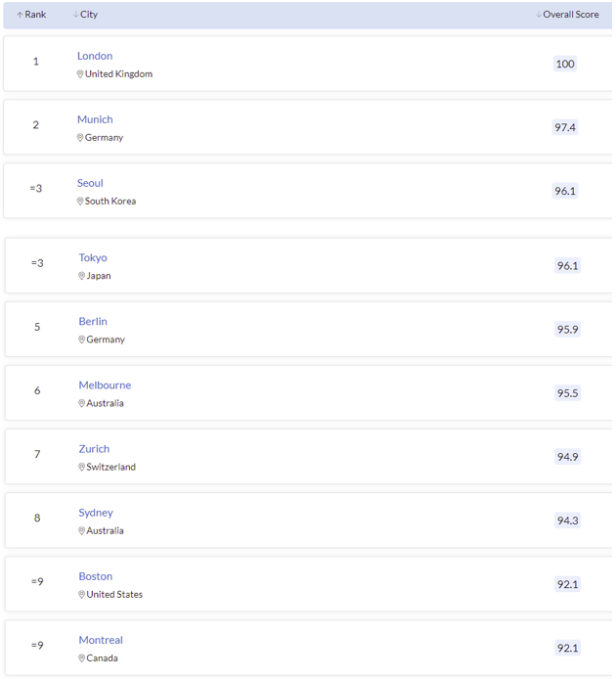The height and width of the screenshot is (679, 616).
Task: Click location pin icon beside Switzerland
Action: pyautogui.click(x=82, y=467)
